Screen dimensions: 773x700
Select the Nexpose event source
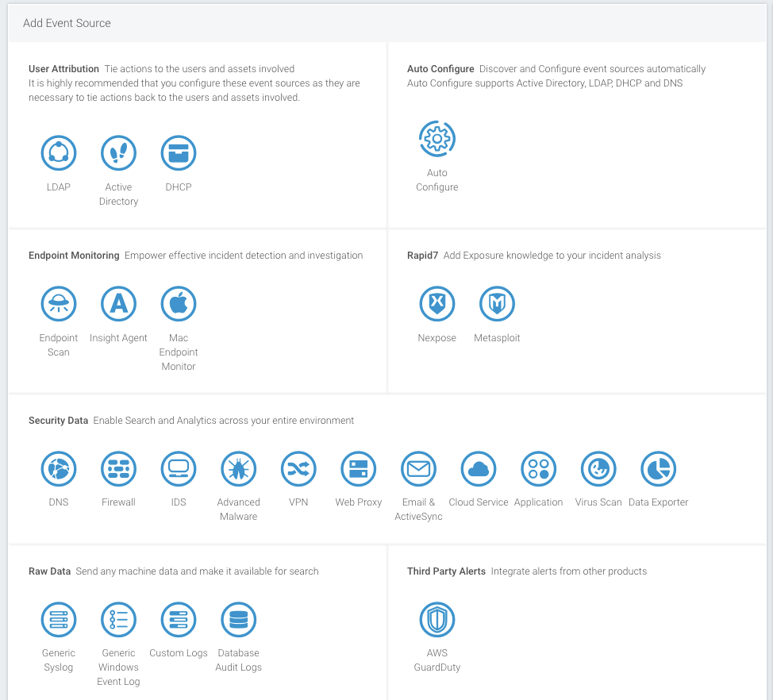(x=436, y=304)
